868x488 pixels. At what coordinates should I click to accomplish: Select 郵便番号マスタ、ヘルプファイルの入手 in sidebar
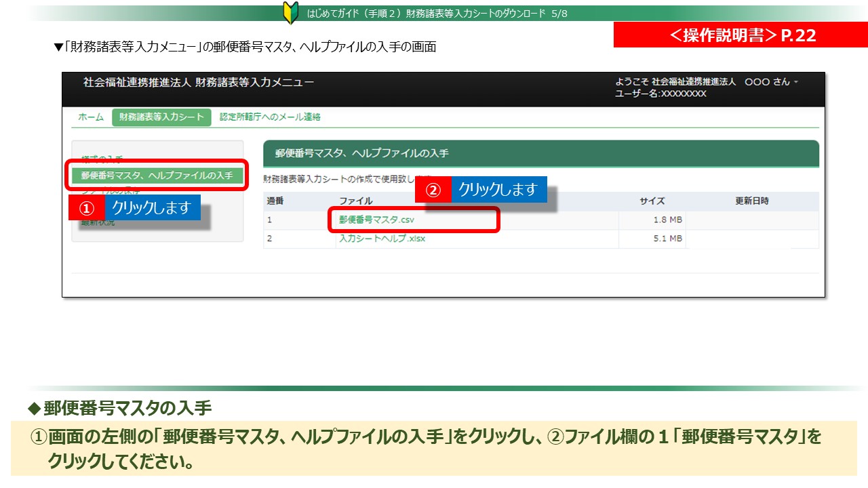click(x=157, y=176)
